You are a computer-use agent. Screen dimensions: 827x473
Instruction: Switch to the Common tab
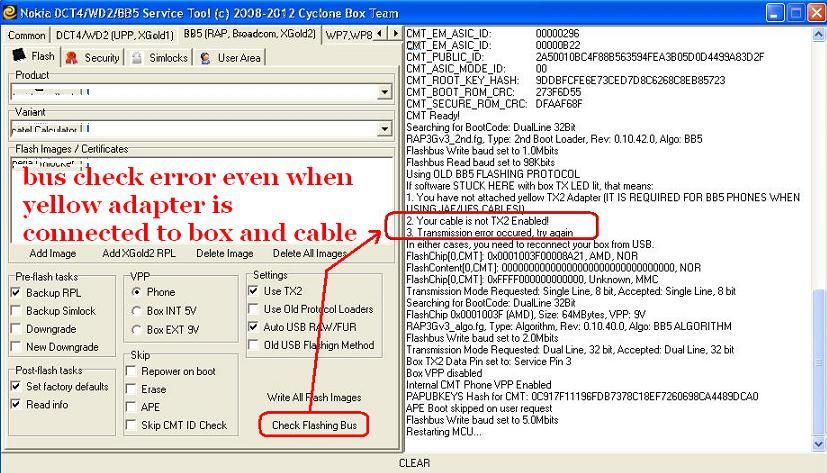pyautogui.click(x=26, y=35)
